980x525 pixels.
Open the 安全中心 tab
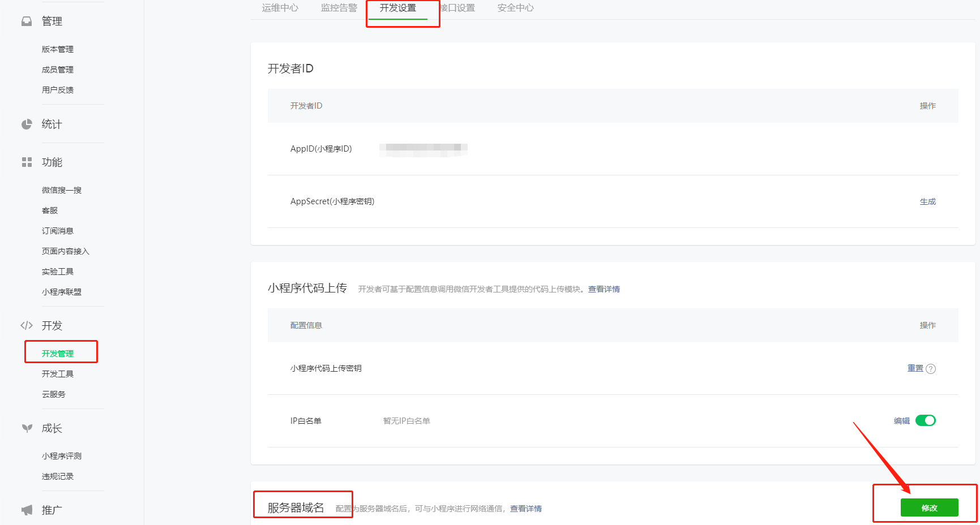[516, 8]
